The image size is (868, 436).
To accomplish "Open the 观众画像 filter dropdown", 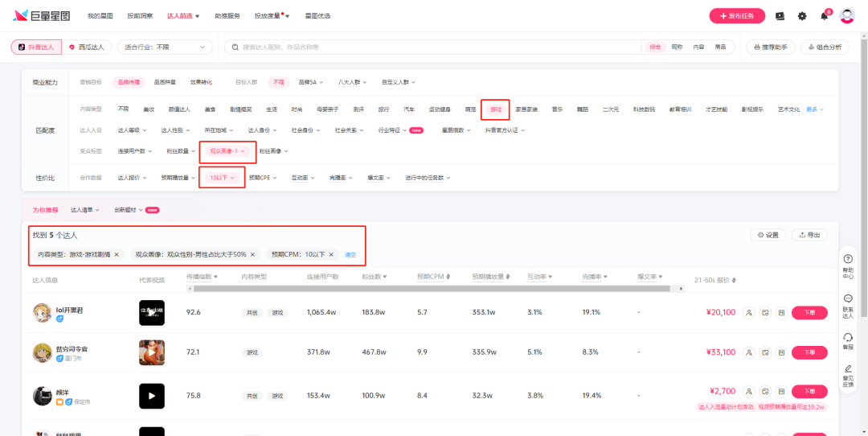I will [227, 150].
